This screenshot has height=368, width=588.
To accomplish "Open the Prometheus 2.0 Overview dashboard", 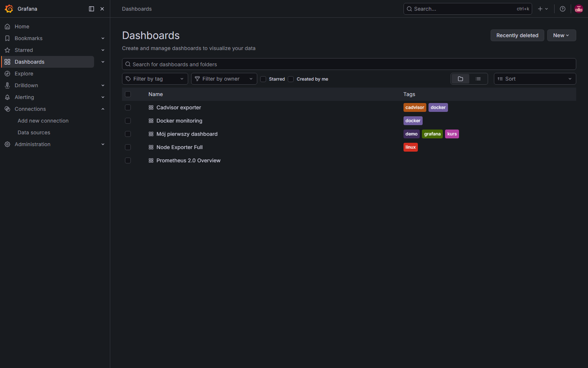I will pyautogui.click(x=189, y=160).
